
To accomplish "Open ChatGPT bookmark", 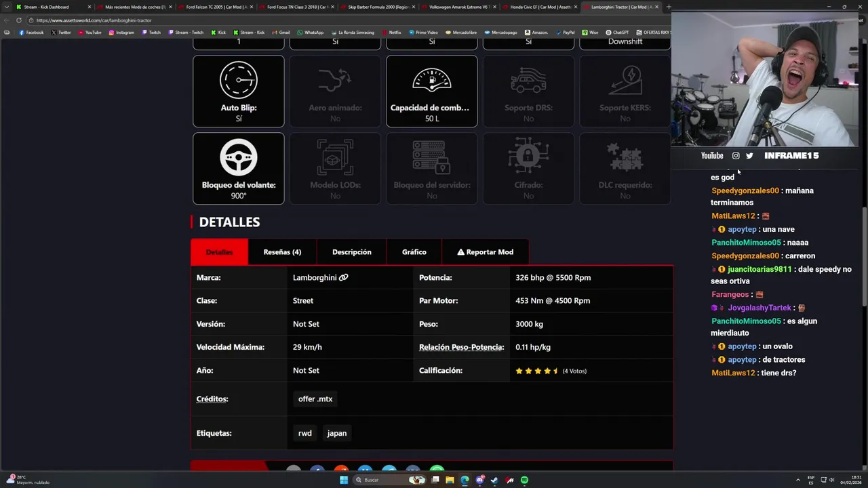I will pos(618,33).
